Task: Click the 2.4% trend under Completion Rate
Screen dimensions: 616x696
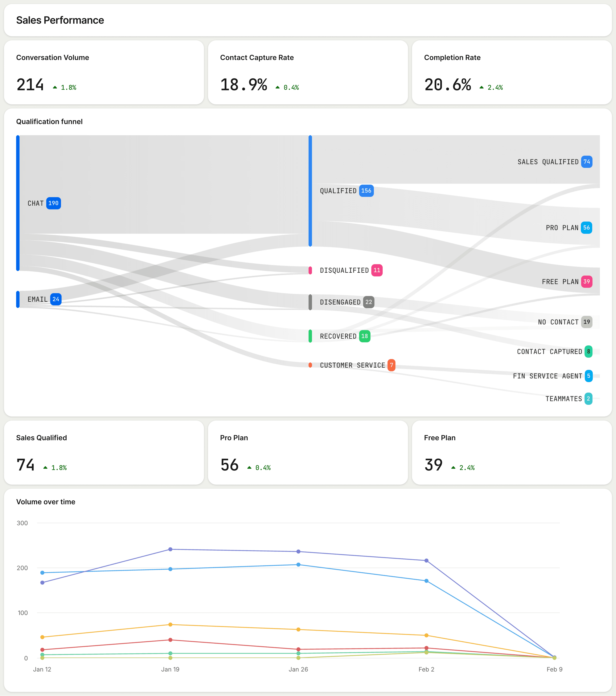Action: click(x=491, y=87)
